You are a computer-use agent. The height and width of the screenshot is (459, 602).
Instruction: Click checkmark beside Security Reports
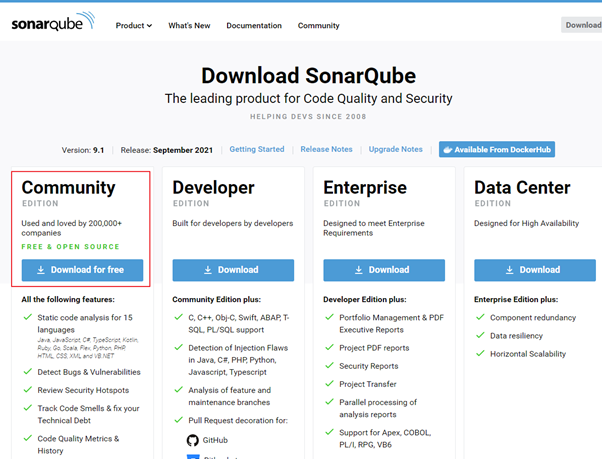[x=329, y=365]
